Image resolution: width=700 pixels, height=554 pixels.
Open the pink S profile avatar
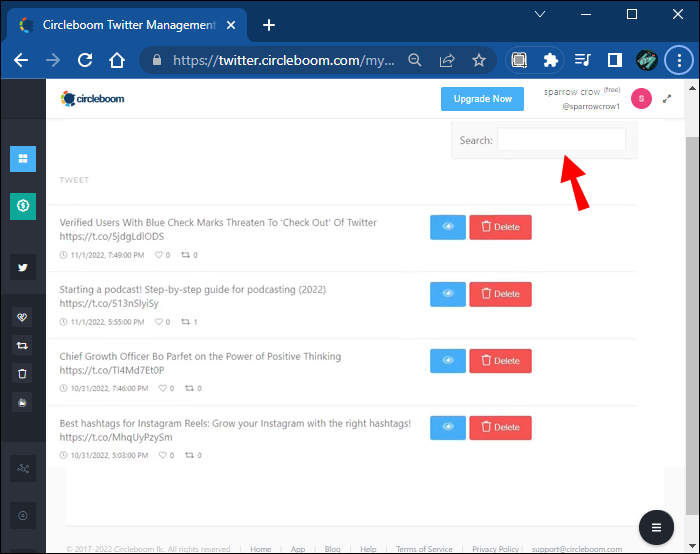click(641, 99)
